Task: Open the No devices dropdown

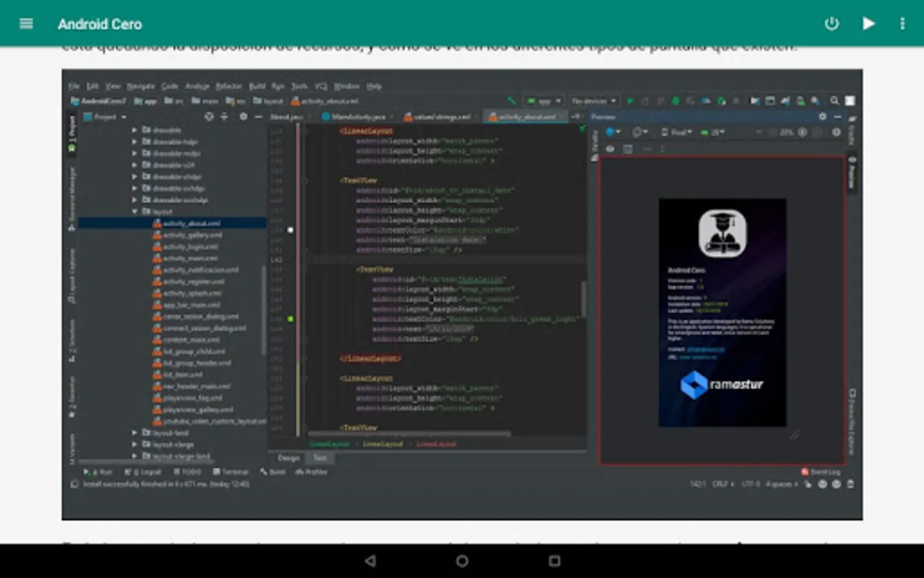Action: 594,101
